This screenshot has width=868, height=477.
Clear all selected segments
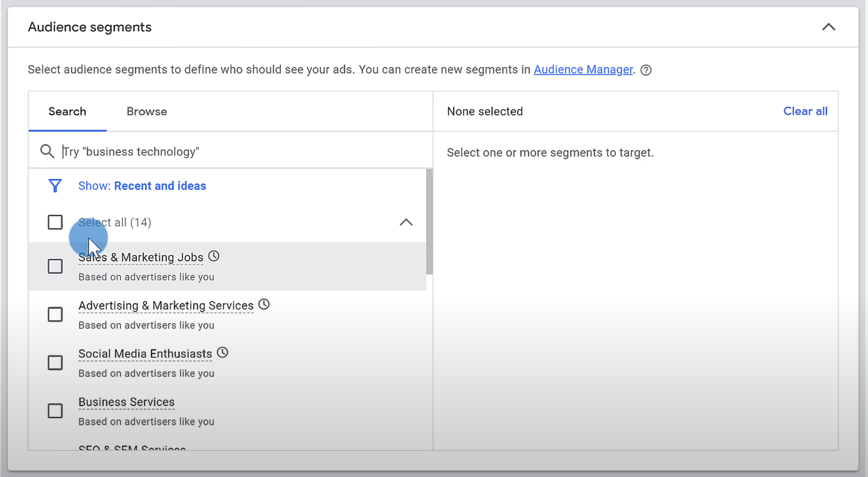[x=805, y=111]
